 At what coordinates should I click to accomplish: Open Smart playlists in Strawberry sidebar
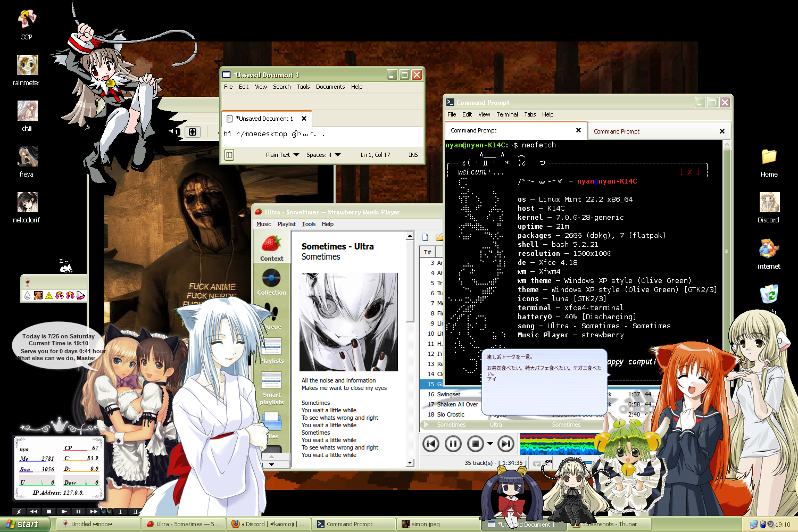click(x=271, y=388)
